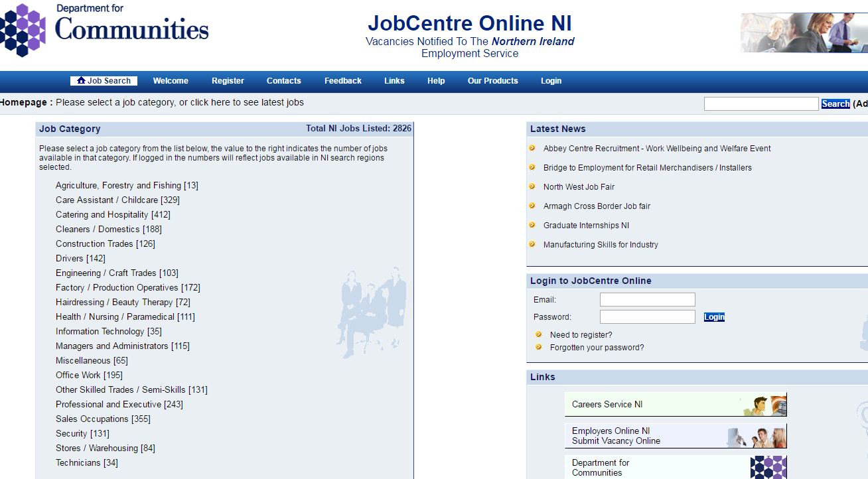Select Sales Occupations category
Viewport: 868px width, 479px height.
coord(103,419)
